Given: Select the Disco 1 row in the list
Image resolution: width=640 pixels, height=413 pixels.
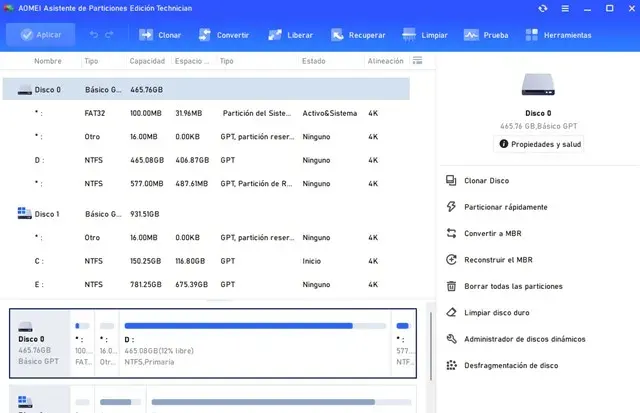Looking at the screenshot, I should point(206,214).
